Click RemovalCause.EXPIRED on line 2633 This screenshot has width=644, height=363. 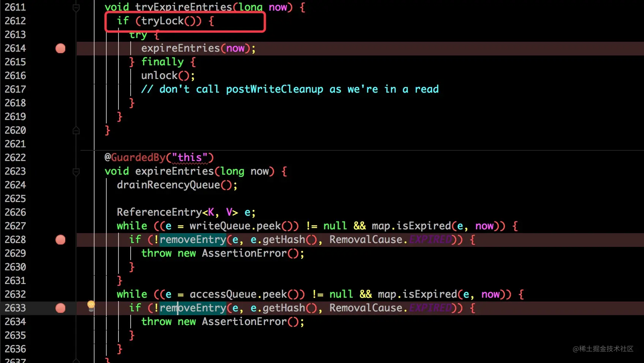[x=390, y=308]
